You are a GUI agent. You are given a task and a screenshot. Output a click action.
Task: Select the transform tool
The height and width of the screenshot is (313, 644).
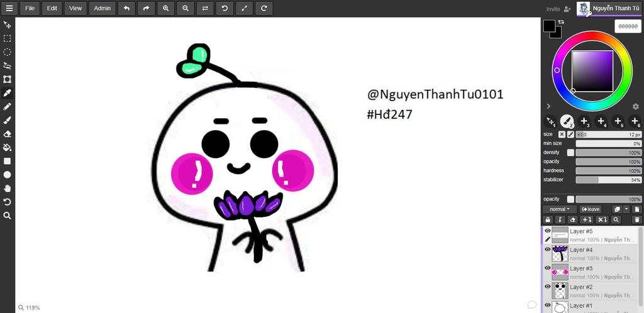pos(7,80)
